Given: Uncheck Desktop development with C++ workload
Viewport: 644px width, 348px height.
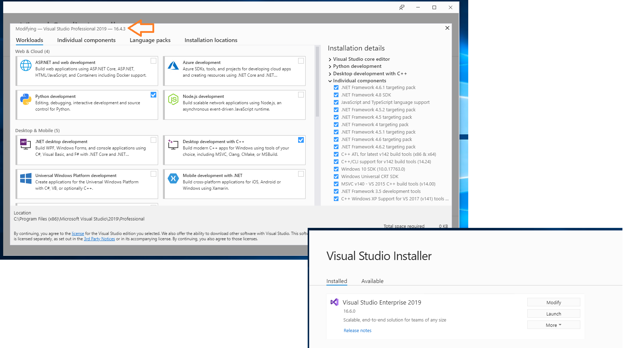Looking at the screenshot, I should pyautogui.click(x=301, y=140).
